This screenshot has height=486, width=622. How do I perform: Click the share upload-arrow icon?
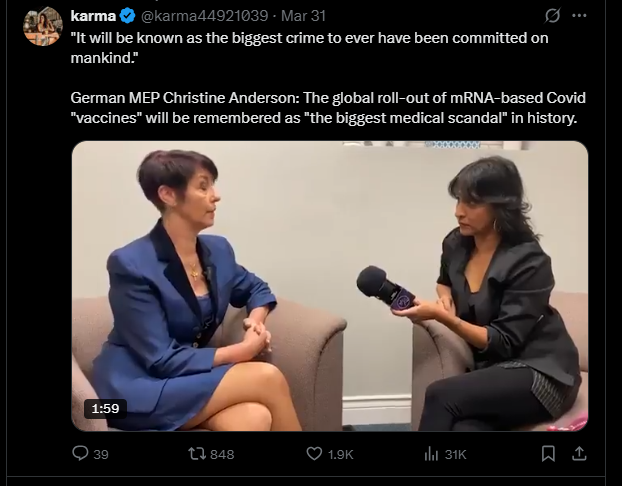tap(578, 453)
